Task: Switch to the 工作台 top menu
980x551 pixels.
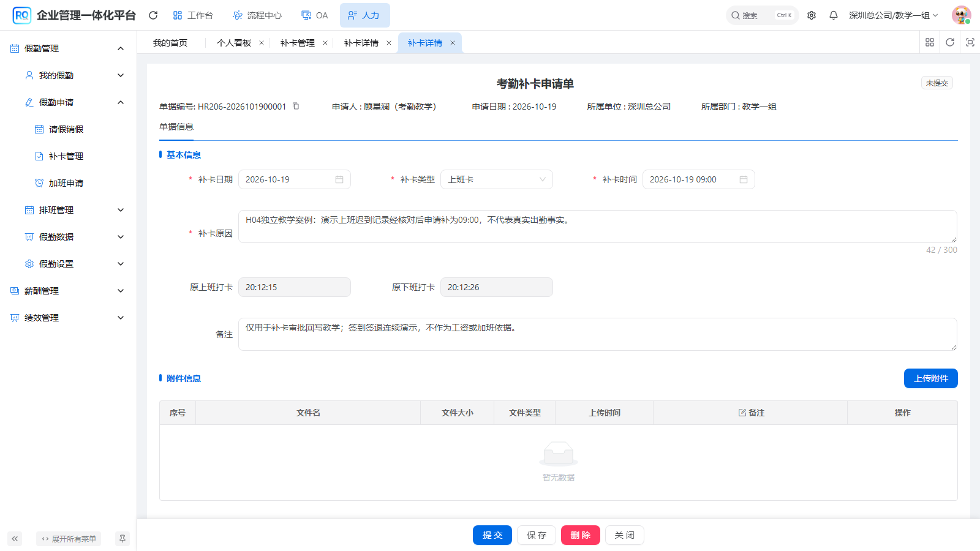Action: (193, 15)
